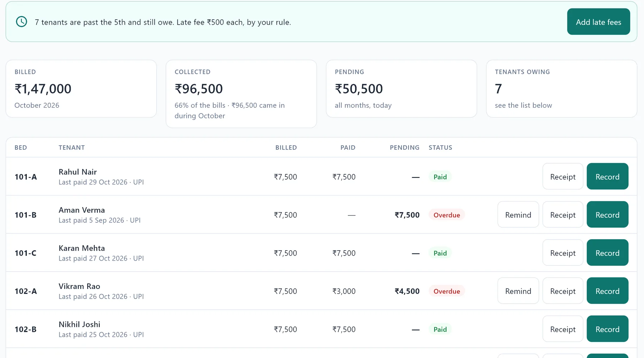This screenshot has width=644, height=358.
Task: Click bed label 101-B
Action: point(26,215)
